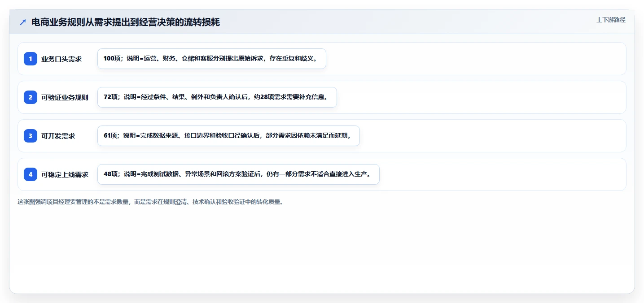644x303 pixels.
Task: Click the 上下游路径 label
Action: coord(611,20)
